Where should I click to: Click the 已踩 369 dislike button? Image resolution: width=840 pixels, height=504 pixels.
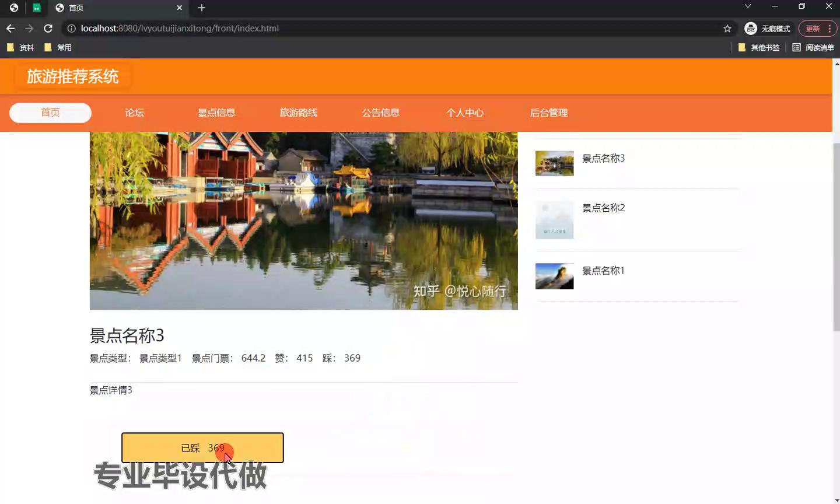coord(202,447)
